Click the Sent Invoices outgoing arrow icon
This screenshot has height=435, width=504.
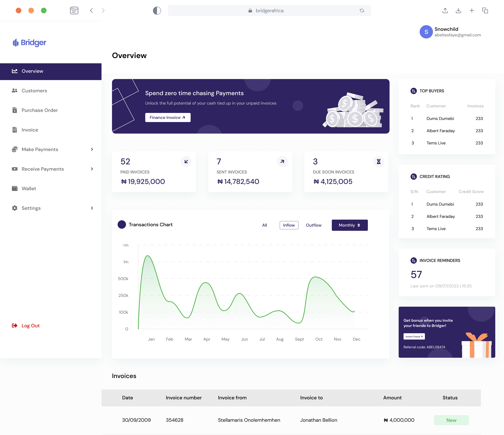[x=282, y=162]
